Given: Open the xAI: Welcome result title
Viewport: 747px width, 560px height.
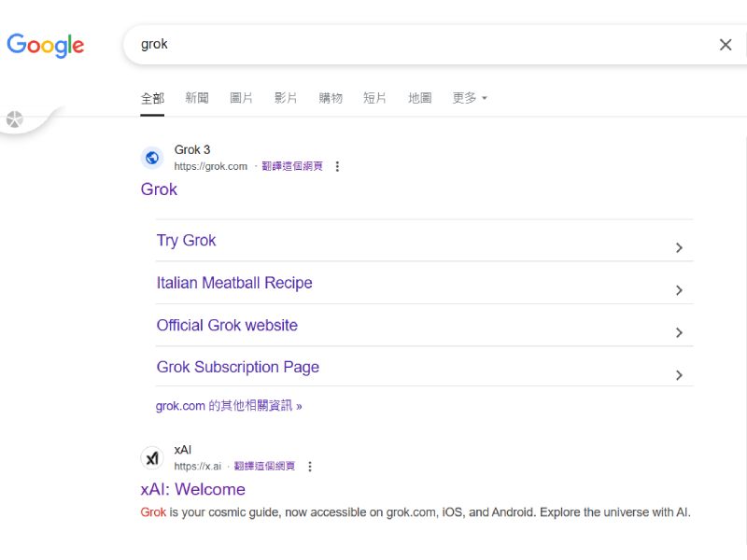Looking at the screenshot, I should click(x=193, y=489).
